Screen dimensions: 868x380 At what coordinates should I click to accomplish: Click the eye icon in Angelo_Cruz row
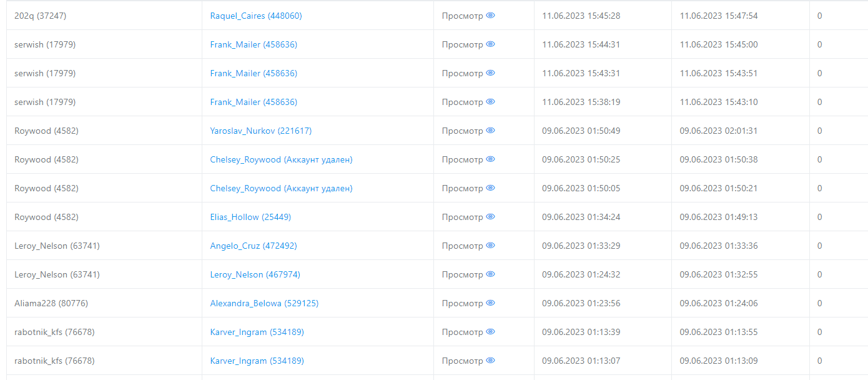tap(490, 246)
